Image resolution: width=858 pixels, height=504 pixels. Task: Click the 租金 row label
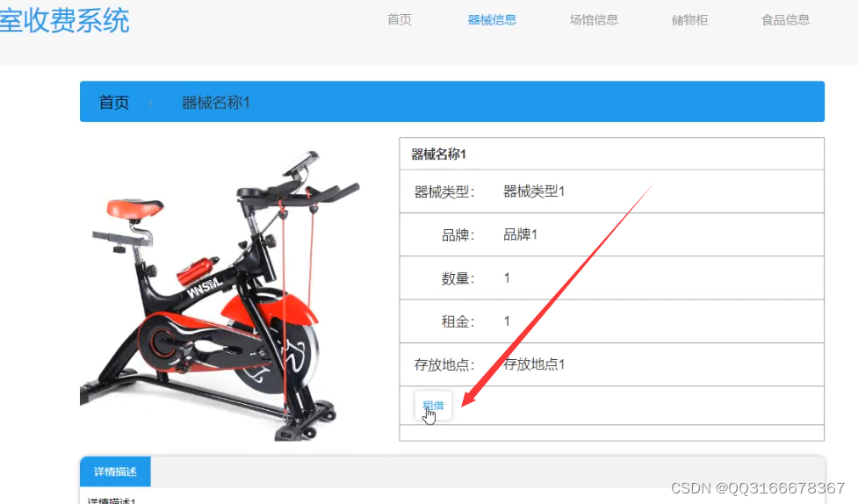(458, 321)
